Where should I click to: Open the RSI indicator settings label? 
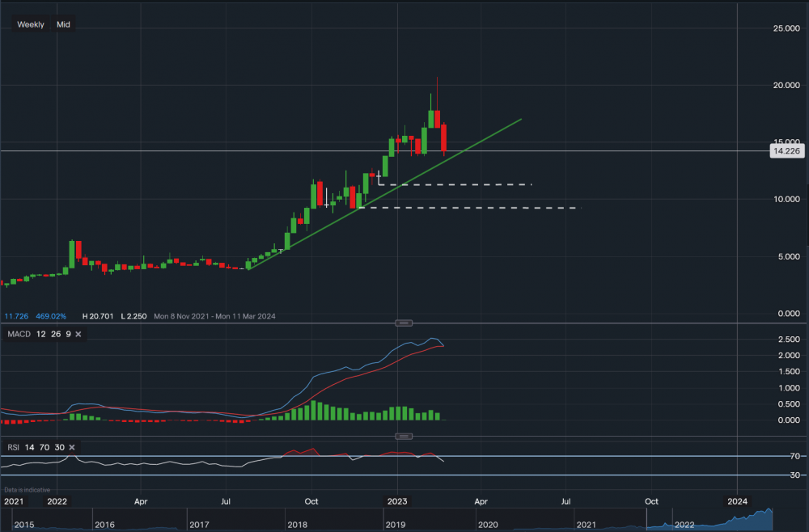point(12,447)
